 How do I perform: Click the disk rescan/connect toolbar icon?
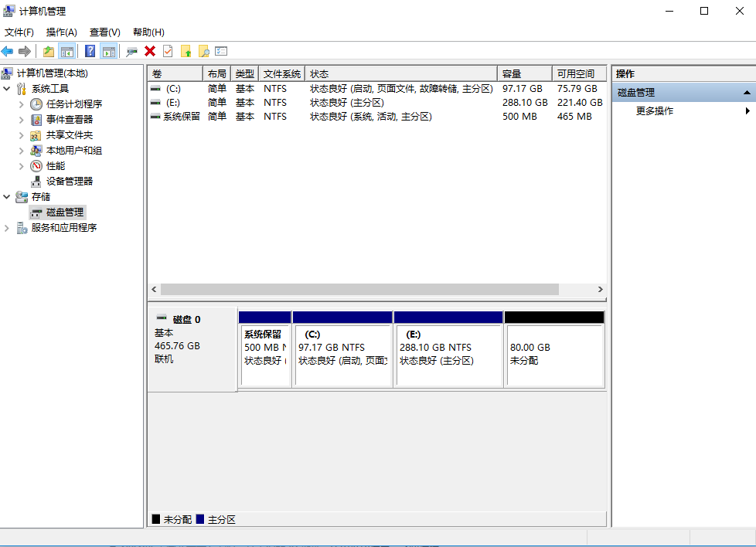[131, 51]
